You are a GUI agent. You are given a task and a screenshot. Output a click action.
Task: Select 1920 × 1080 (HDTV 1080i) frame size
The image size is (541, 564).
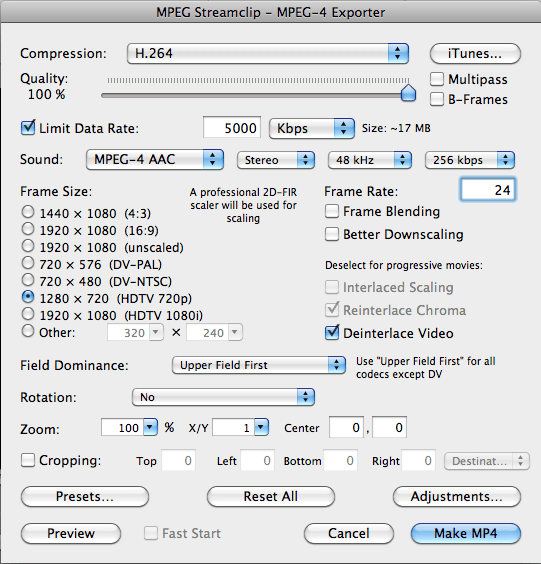tap(28, 314)
